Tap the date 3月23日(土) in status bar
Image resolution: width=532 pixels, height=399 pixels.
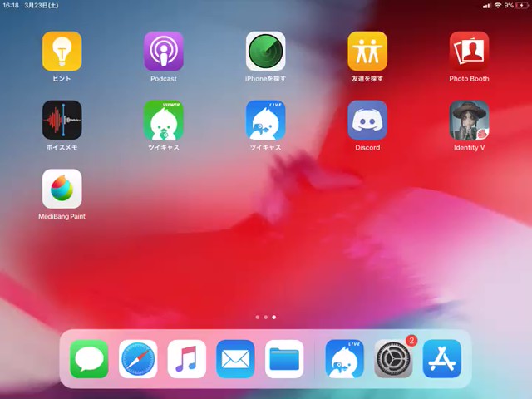[x=41, y=6]
